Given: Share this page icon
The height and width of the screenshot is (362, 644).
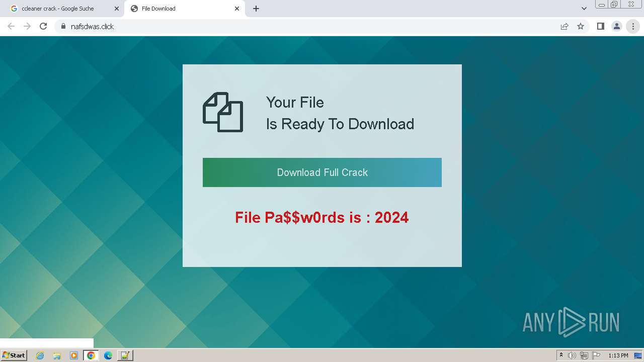Looking at the screenshot, I should (565, 26).
